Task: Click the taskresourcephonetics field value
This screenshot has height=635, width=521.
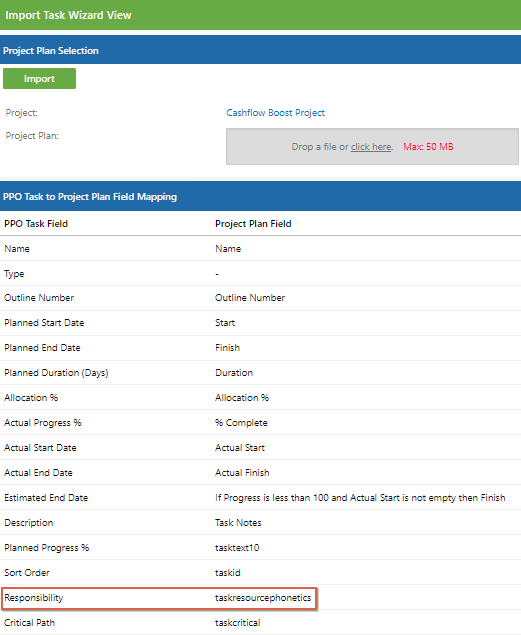Action: [x=263, y=598]
